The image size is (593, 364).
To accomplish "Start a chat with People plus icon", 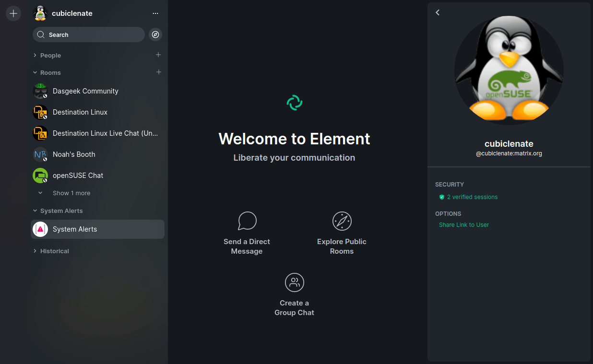I will pyautogui.click(x=158, y=55).
